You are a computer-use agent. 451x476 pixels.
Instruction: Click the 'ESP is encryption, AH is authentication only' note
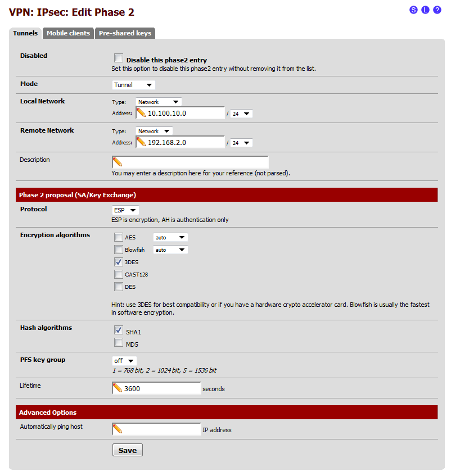170,220
